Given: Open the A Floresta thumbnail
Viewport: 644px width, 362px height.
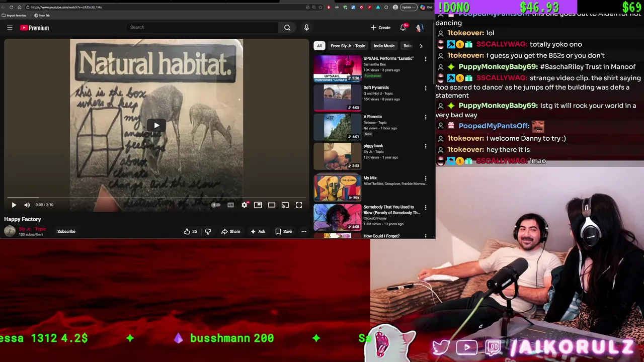Looking at the screenshot, I should coord(338,127).
